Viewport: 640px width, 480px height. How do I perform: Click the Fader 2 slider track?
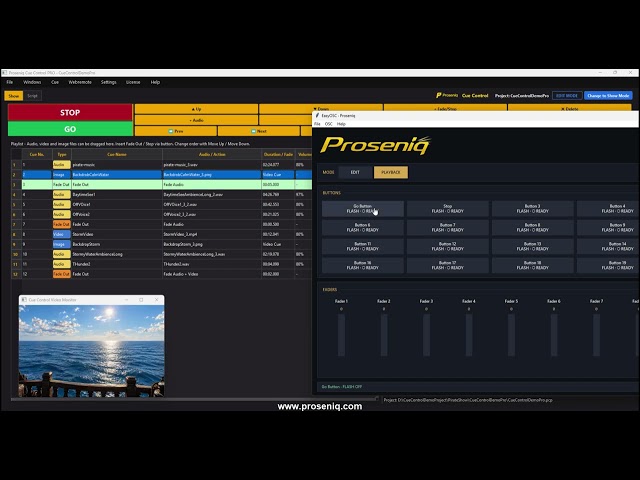point(384,335)
